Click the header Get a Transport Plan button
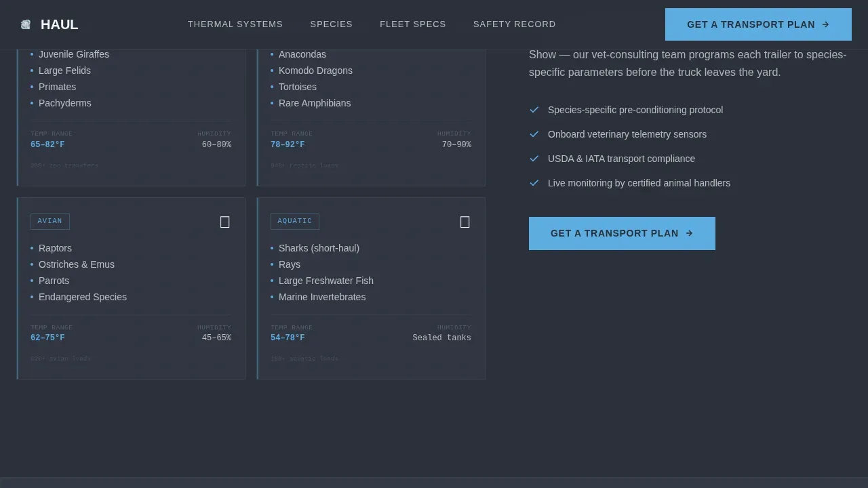The height and width of the screenshot is (488, 868). [x=758, y=24]
